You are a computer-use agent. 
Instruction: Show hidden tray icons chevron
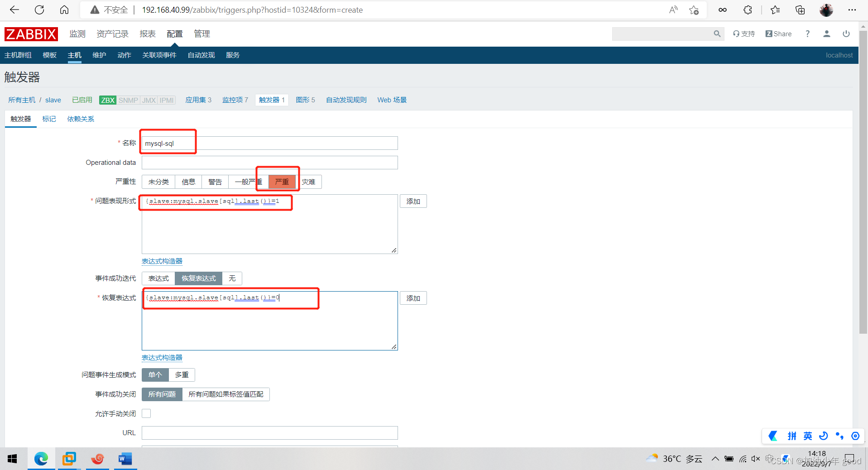[715, 459]
